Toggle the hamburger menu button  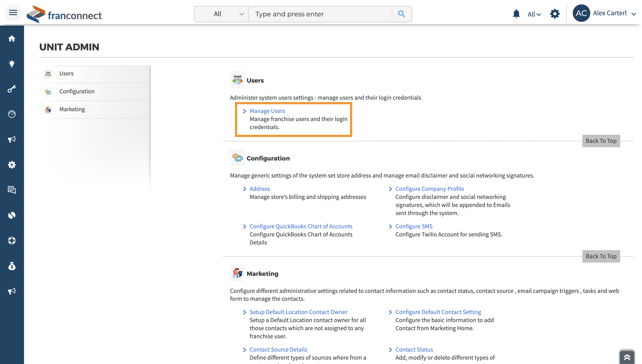(x=13, y=12)
